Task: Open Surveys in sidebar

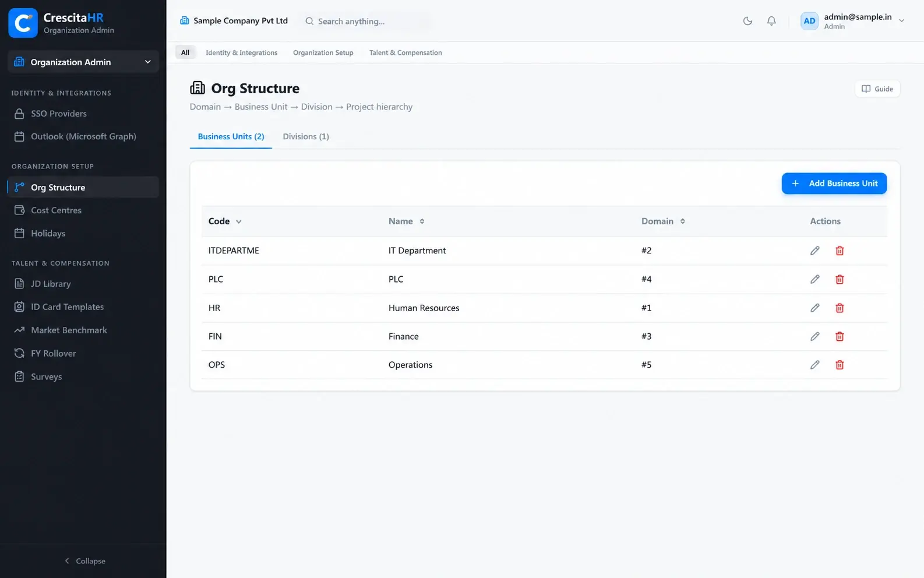Action: coord(83,376)
